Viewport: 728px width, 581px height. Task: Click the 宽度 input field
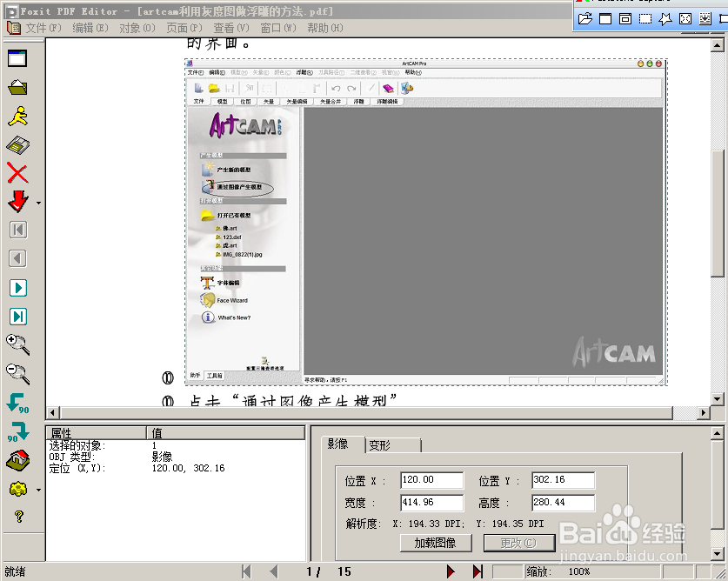click(x=431, y=503)
